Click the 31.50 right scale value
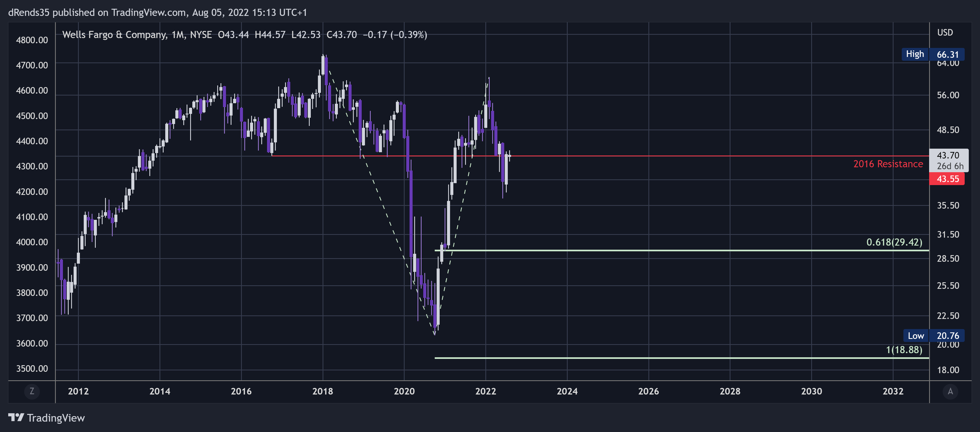 [x=948, y=234]
